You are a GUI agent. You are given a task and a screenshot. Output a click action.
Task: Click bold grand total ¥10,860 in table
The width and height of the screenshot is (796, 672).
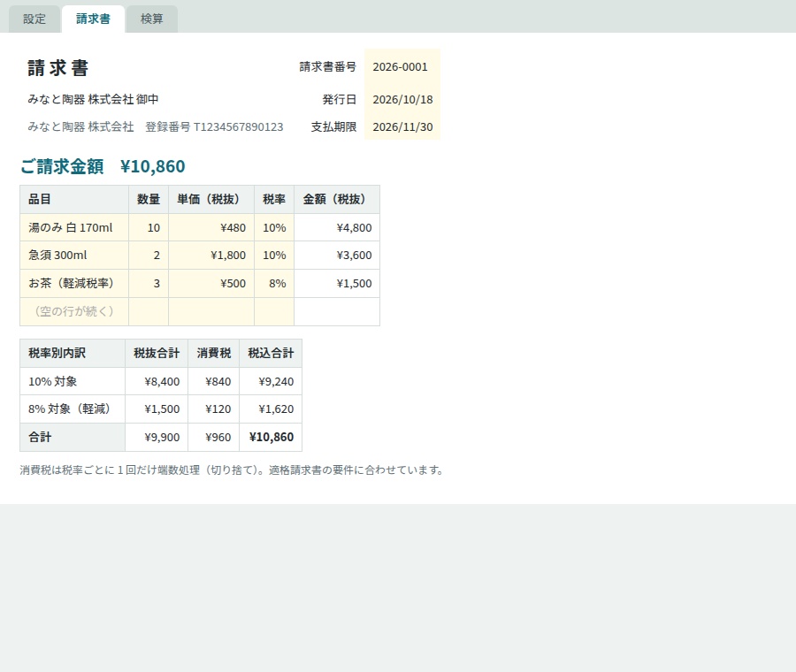[x=271, y=437]
